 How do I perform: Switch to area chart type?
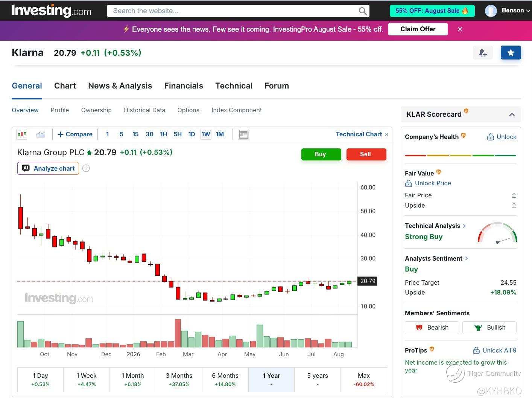pos(41,134)
